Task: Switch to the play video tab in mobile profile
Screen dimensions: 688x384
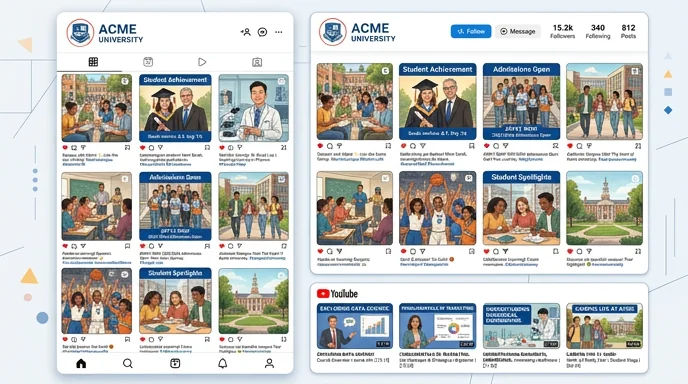Action: pos(202,62)
